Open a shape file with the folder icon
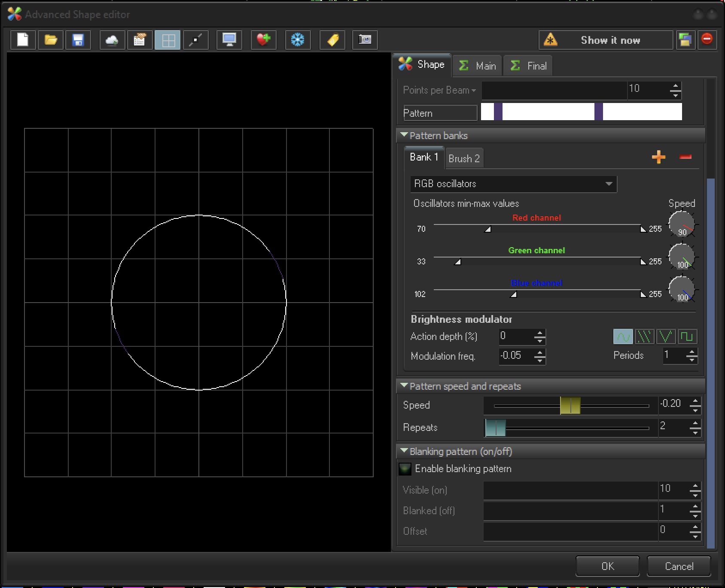The width and height of the screenshot is (725, 588). [51, 40]
